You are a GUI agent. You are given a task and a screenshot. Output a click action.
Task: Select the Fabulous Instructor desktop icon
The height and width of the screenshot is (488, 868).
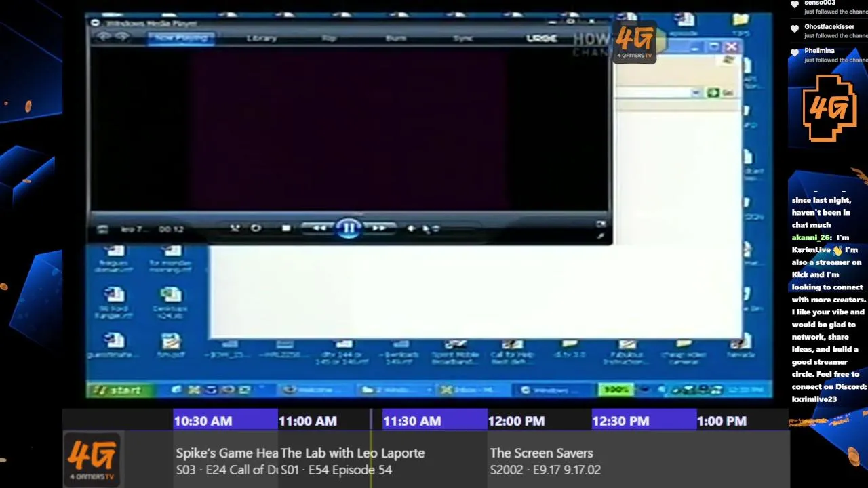tap(626, 353)
